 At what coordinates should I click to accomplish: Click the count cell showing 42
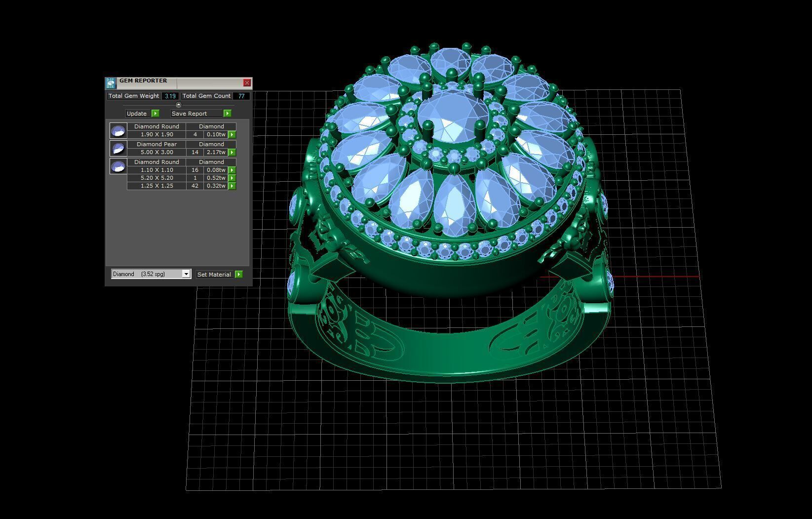195,186
